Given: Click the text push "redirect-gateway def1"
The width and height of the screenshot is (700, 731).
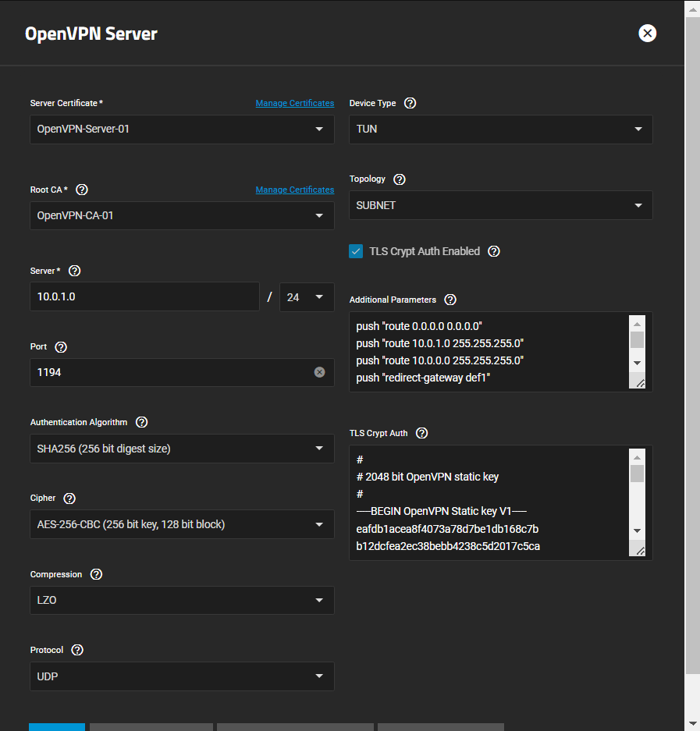Looking at the screenshot, I should coord(423,378).
